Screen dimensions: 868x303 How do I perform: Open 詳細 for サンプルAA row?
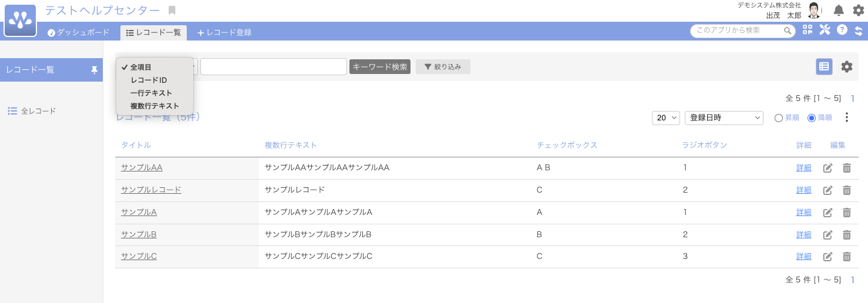803,168
